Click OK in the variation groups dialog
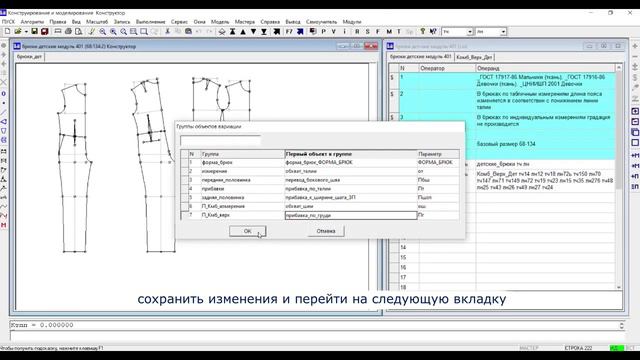Viewport: 640px width, 360px height. (x=247, y=231)
